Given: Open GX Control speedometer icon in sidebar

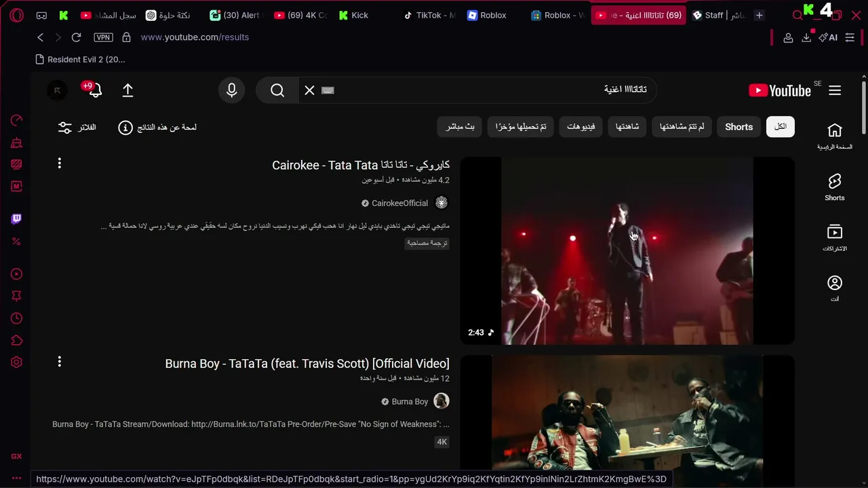Looking at the screenshot, I should pyautogui.click(x=17, y=121).
